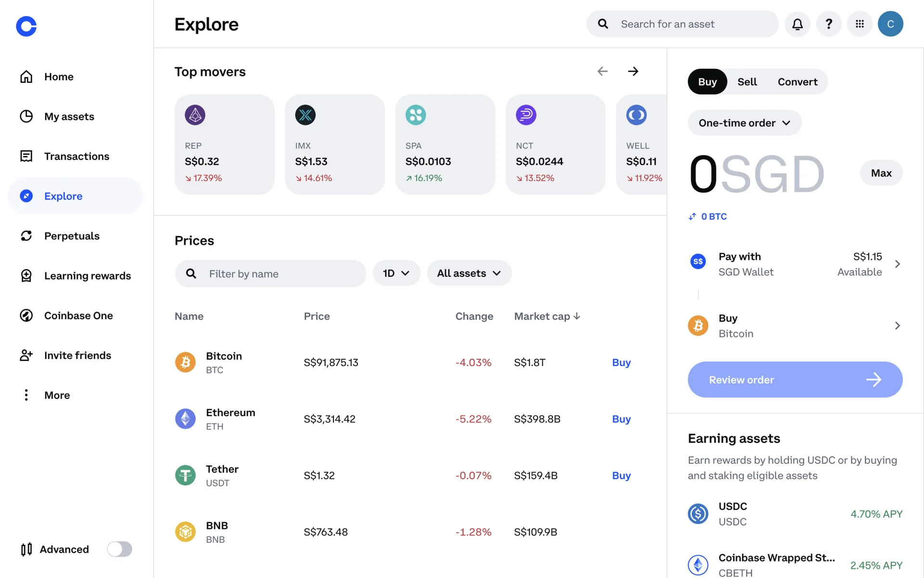924x578 pixels.
Task: Sort by Market cap column header
Action: pyautogui.click(x=547, y=316)
